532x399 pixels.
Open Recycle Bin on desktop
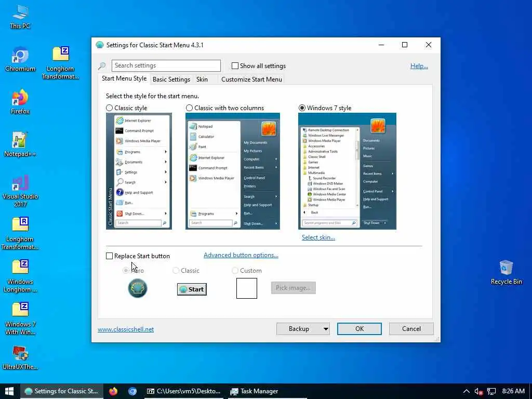[x=506, y=272]
